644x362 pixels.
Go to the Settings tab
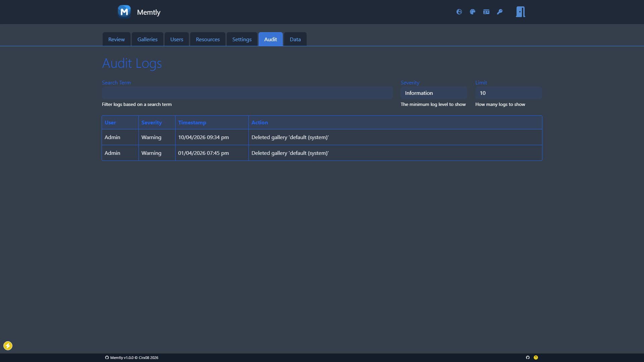242,39
